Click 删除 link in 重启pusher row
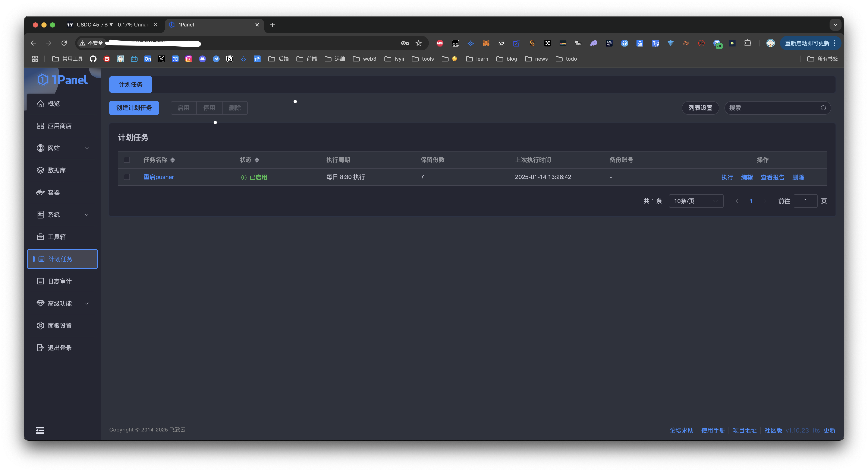868x472 pixels. 798,177
